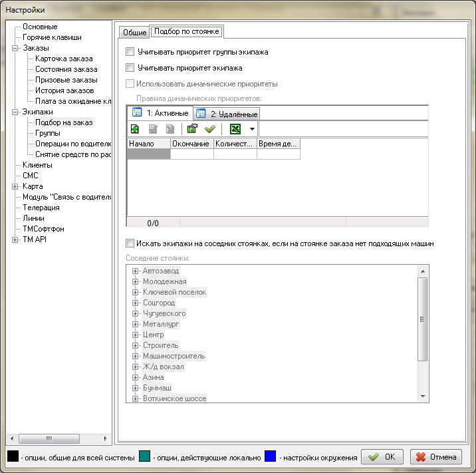Enable search on neighboring stands checkbox
Viewport: 476px width, 473px height.
(x=130, y=243)
